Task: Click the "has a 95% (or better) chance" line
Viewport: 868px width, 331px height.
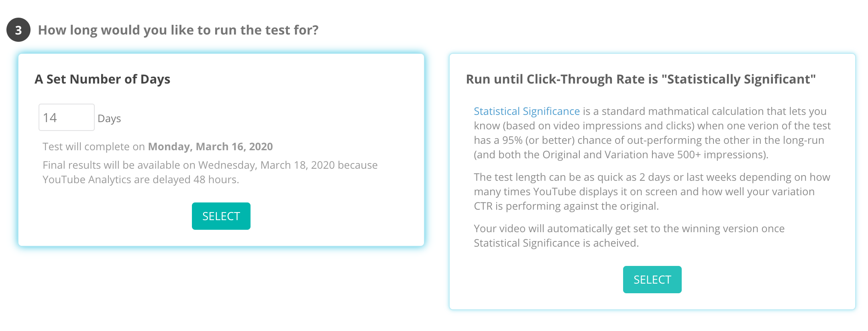Action: click(648, 140)
